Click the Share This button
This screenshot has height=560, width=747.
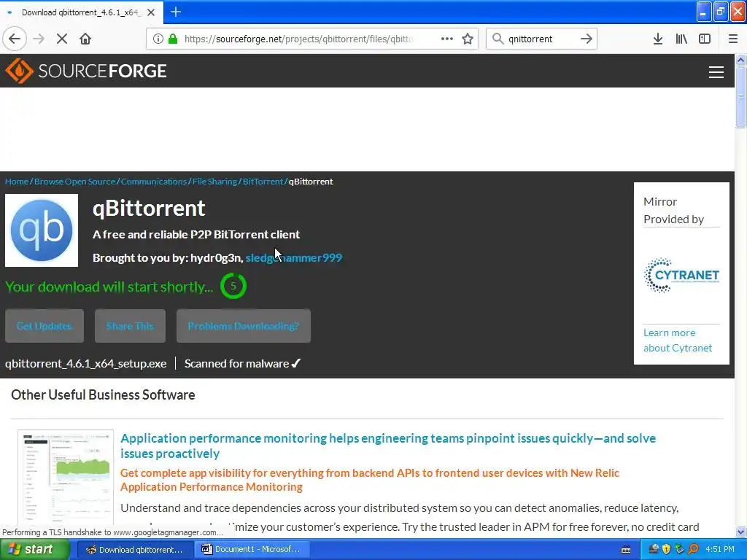click(130, 326)
